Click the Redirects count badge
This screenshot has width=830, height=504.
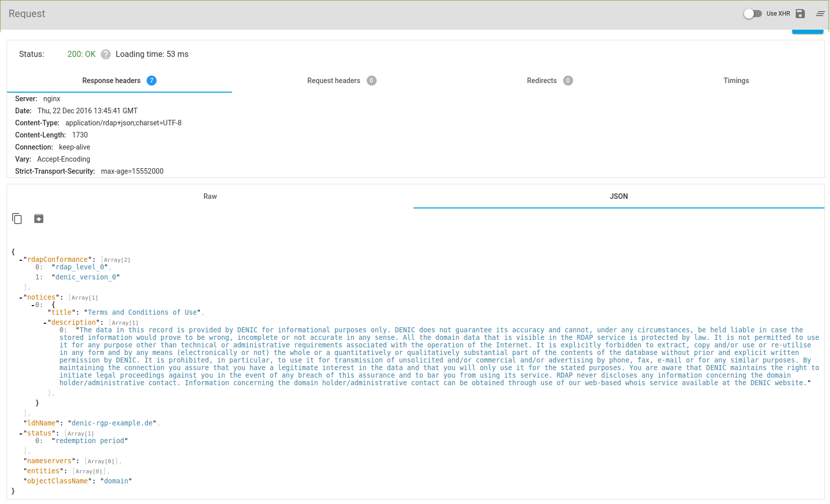click(568, 81)
